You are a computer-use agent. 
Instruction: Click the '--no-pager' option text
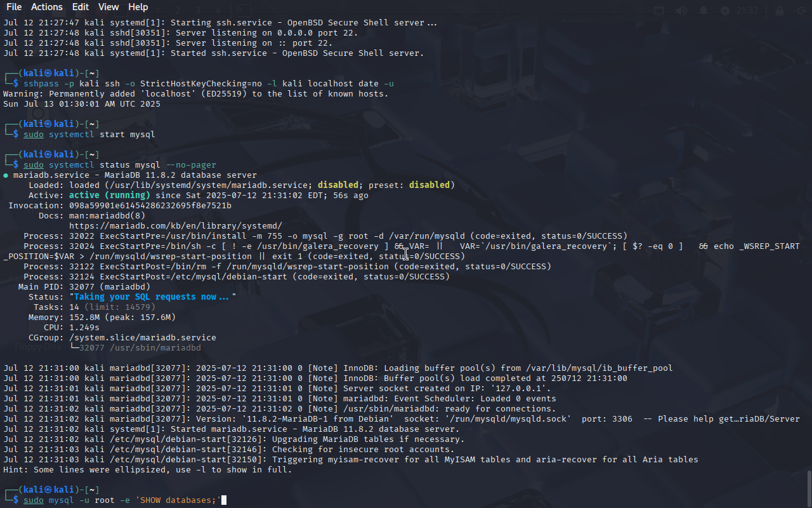point(191,165)
